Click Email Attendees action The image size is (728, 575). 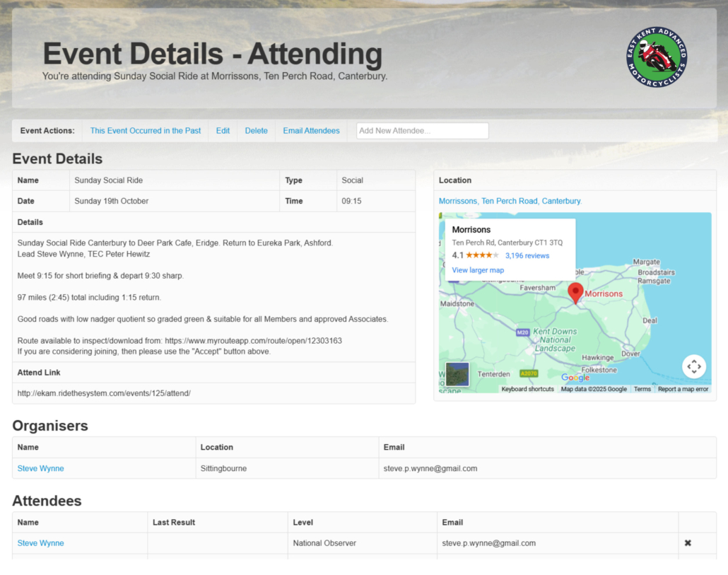(x=311, y=131)
